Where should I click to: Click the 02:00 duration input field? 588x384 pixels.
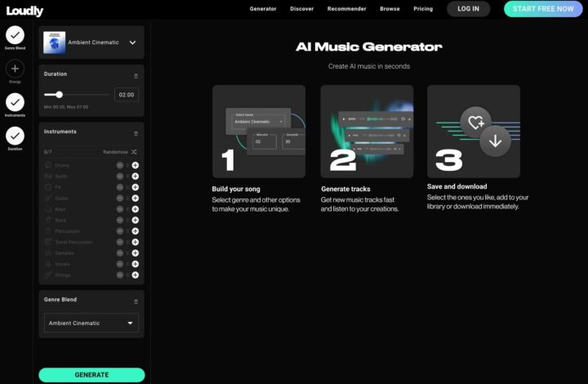(127, 95)
